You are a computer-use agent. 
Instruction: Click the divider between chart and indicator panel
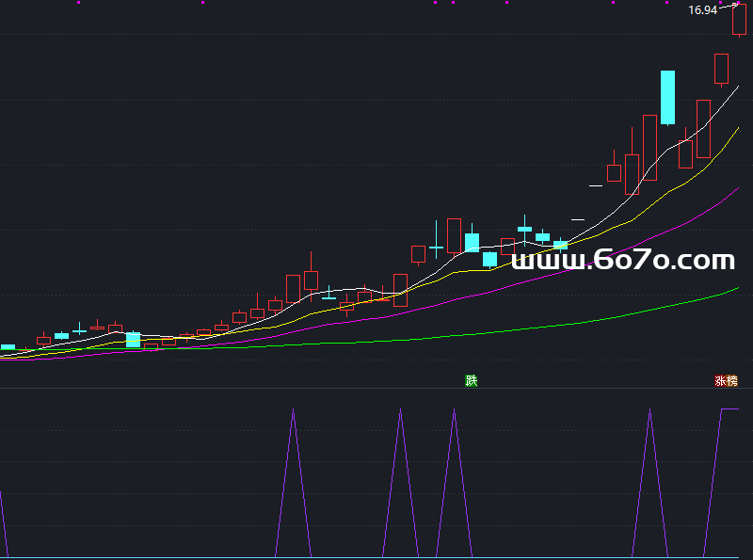[376, 388]
